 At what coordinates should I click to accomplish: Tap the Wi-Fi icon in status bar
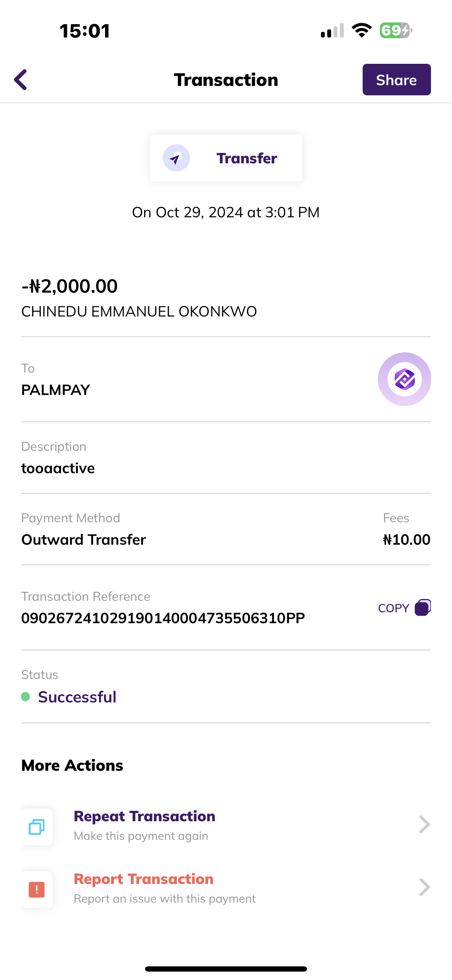[x=362, y=30]
